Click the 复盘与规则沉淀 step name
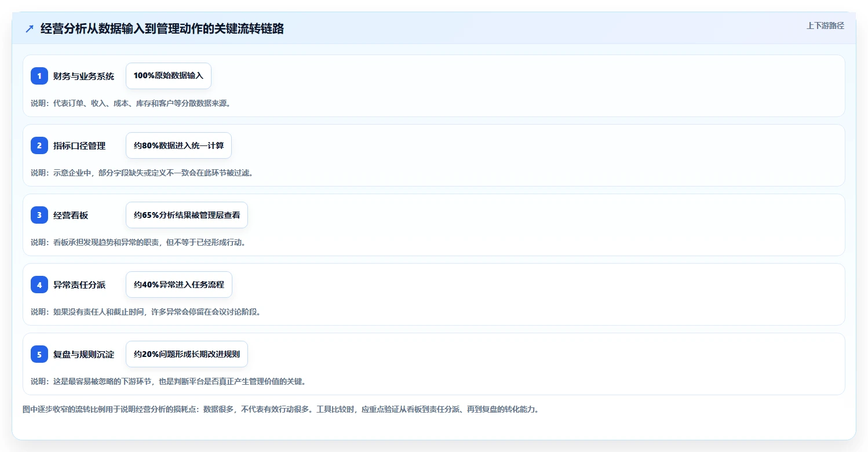Screen dimensions: 868x452 (x=83, y=355)
